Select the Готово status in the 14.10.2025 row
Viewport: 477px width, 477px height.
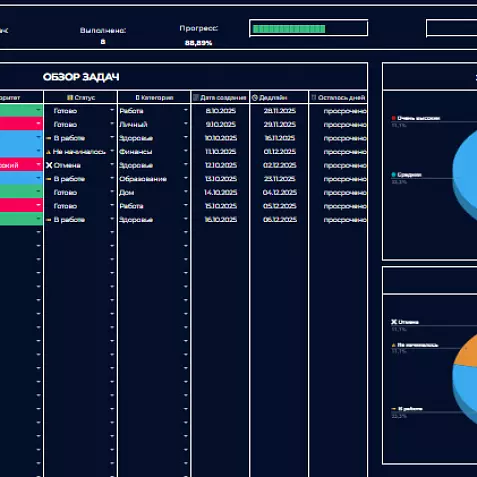pyautogui.click(x=65, y=192)
